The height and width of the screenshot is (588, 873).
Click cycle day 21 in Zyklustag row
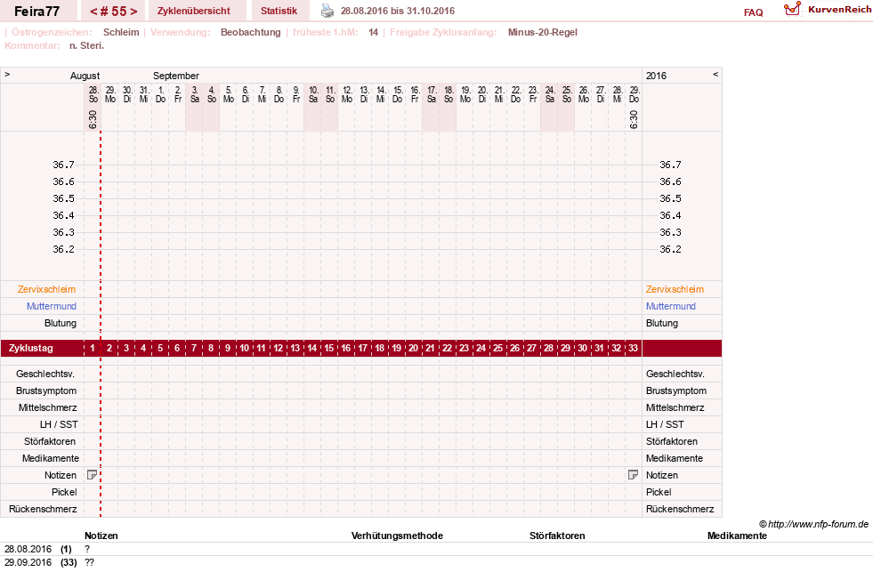click(x=430, y=348)
